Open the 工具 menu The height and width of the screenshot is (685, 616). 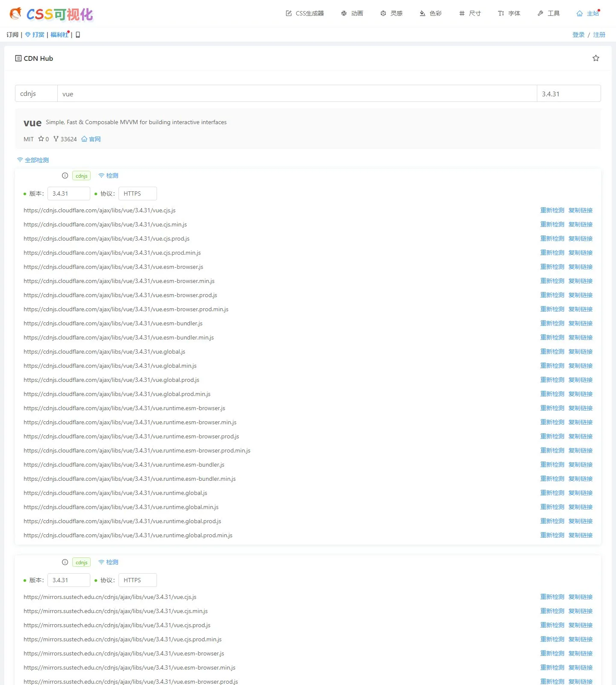pos(548,13)
